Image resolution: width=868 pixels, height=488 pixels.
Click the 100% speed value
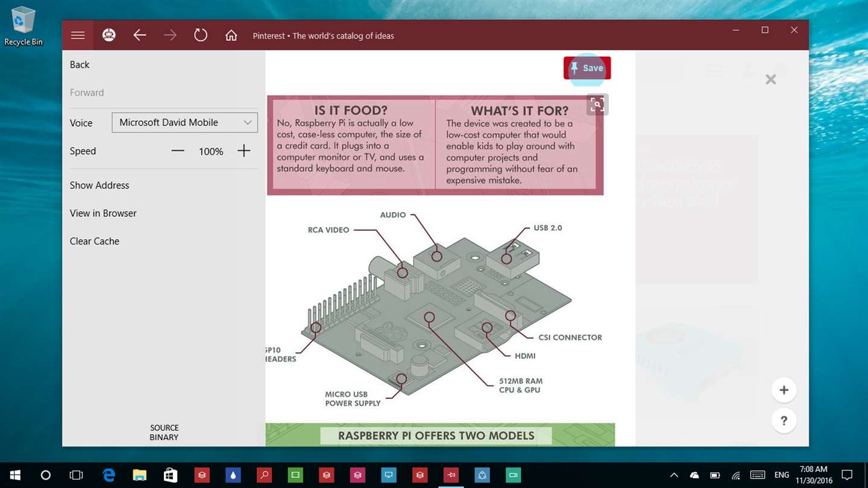pyautogui.click(x=211, y=152)
